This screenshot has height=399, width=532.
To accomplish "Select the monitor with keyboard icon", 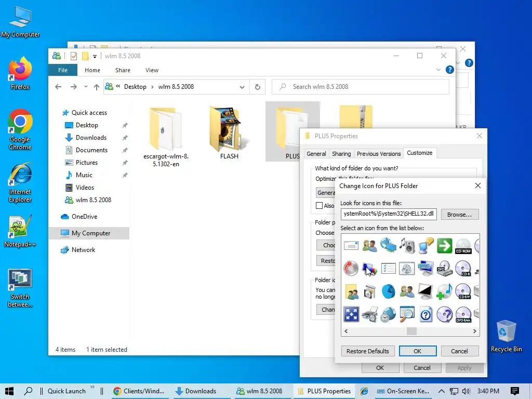I will (426, 269).
